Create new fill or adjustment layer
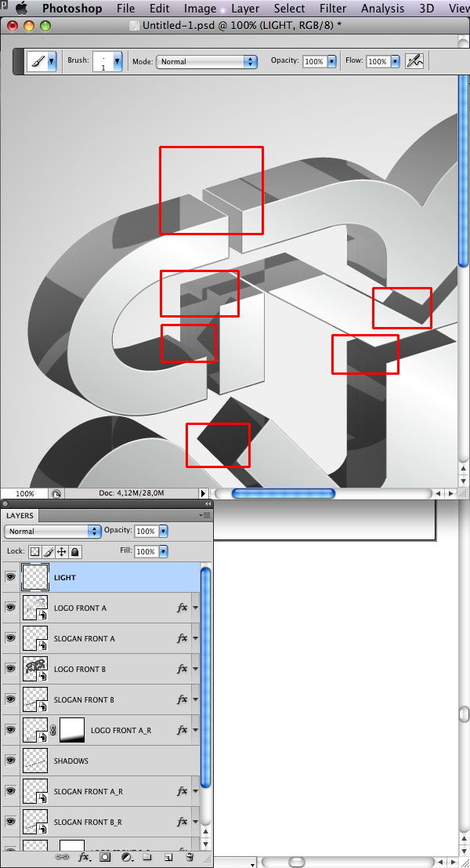Image resolution: width=470 pixels, height=868 pixels. pyautogui.click(x=127, y=857)
